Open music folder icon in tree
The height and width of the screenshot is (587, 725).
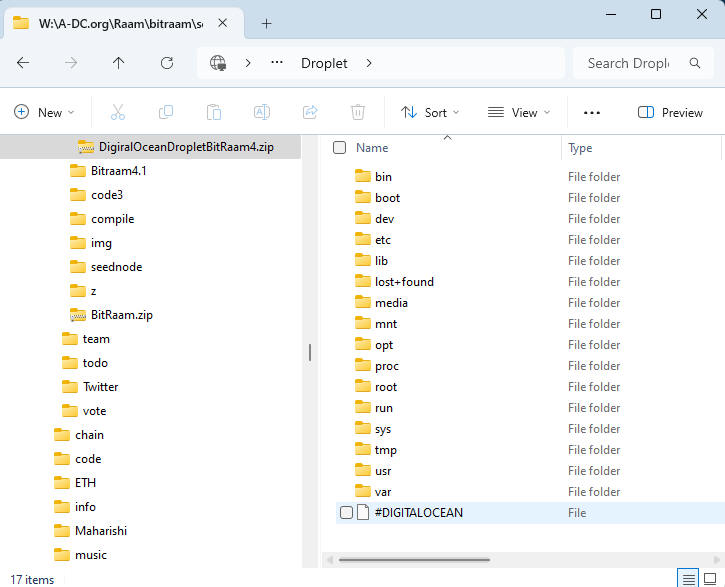pos(62,555)
